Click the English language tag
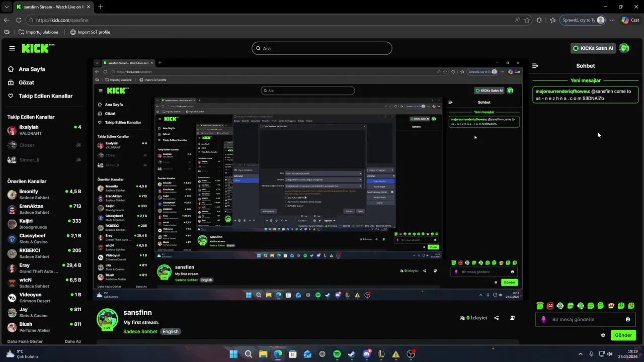The width and height of the screenshot is (644, 362). tap(171, 332)
